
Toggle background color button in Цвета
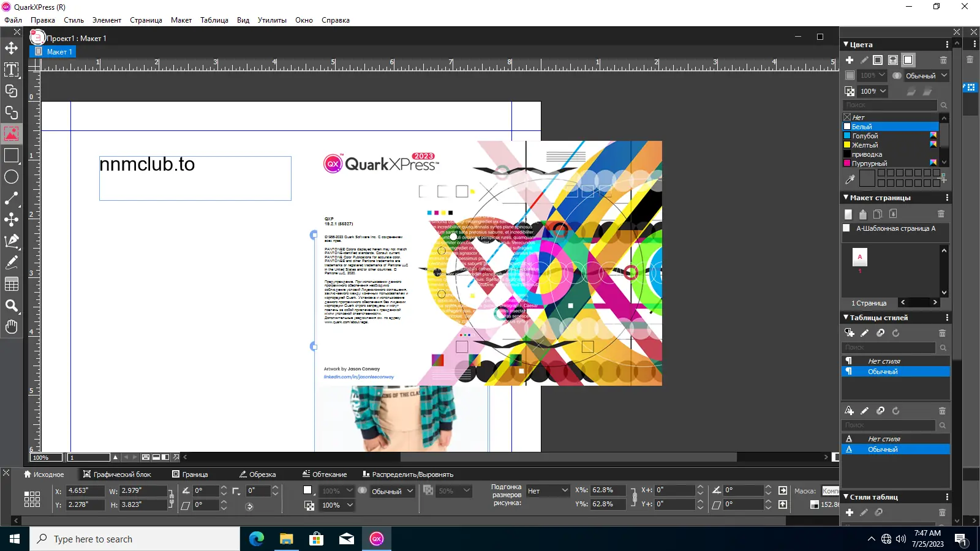[x=908, y=60]
